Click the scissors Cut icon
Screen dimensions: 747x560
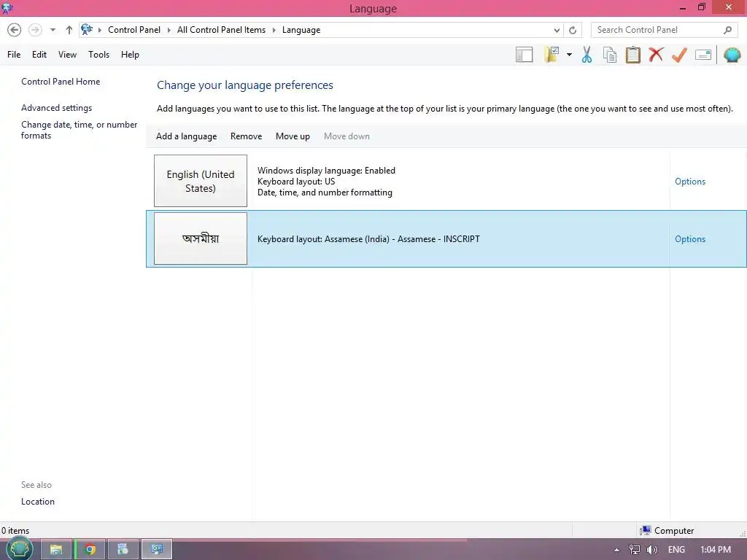coord(587,55)
